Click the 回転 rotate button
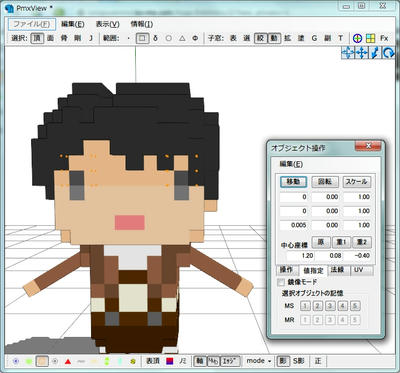Image resolution: width=400 pixels, height=373 pixels. (x=325, y=182)
